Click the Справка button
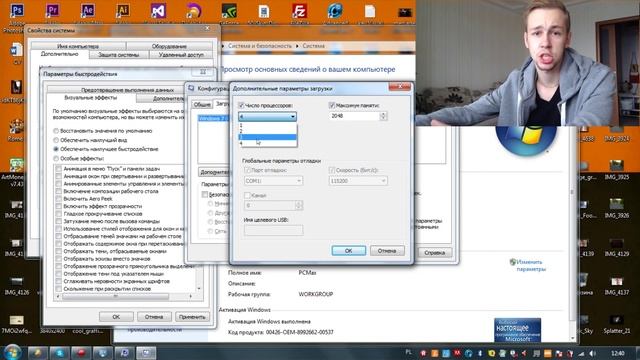 [x=434, y=253]
